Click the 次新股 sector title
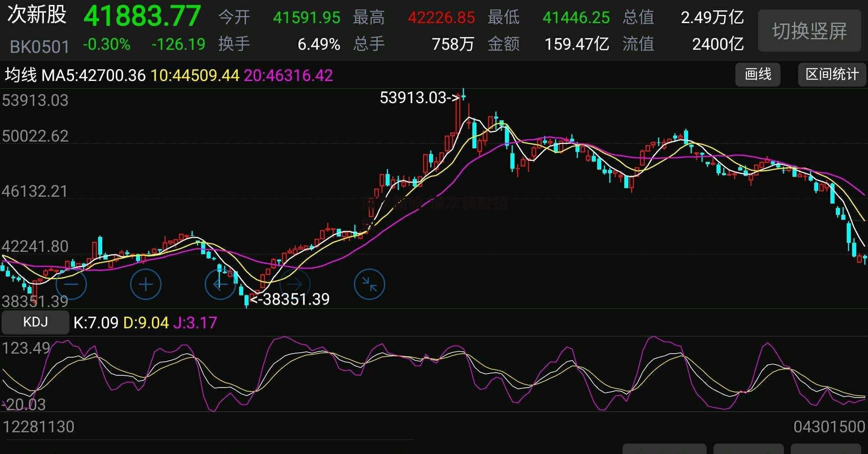 (x=37, y=14)
